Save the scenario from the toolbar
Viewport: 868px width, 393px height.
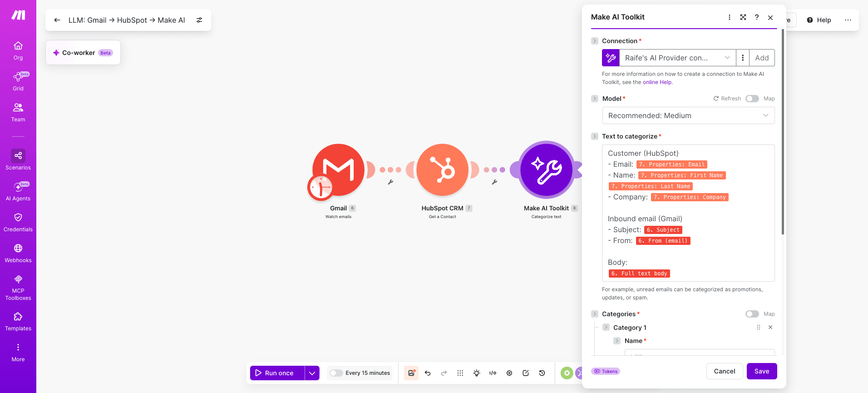pyautogui.click(x=411, y=373)
